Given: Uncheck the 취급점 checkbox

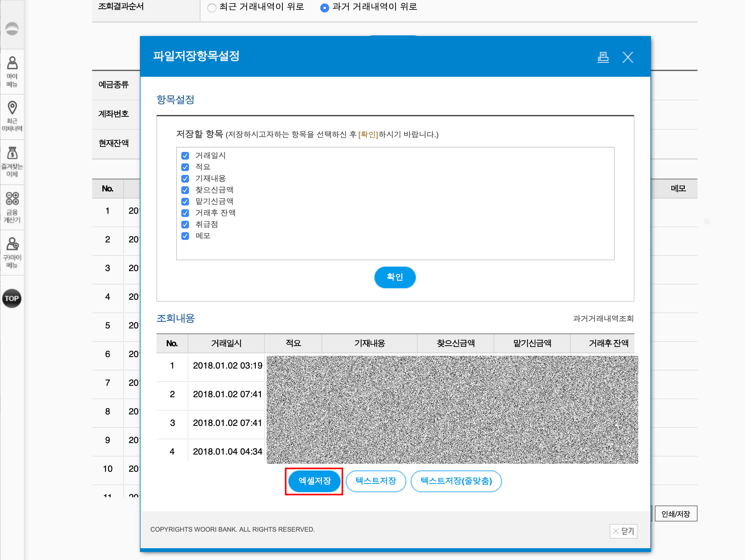Looking at the screenshot, I should [x=185, y=225].
